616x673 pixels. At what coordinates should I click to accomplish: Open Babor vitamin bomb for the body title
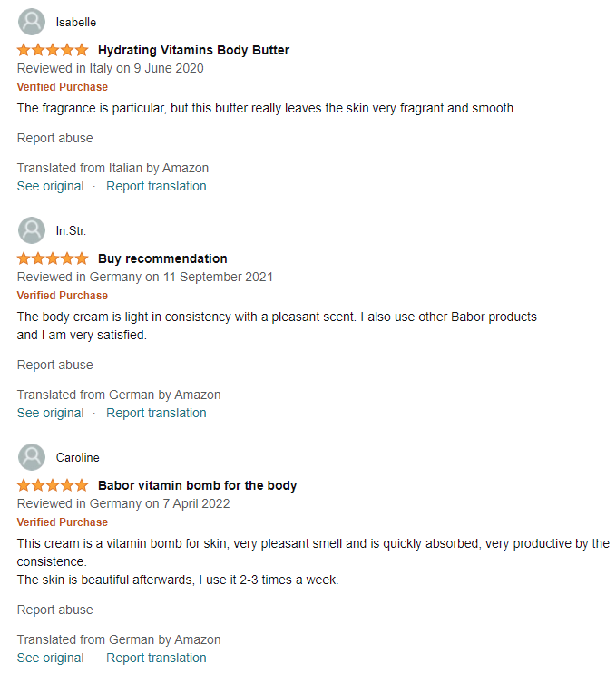[x=198, y=485]
